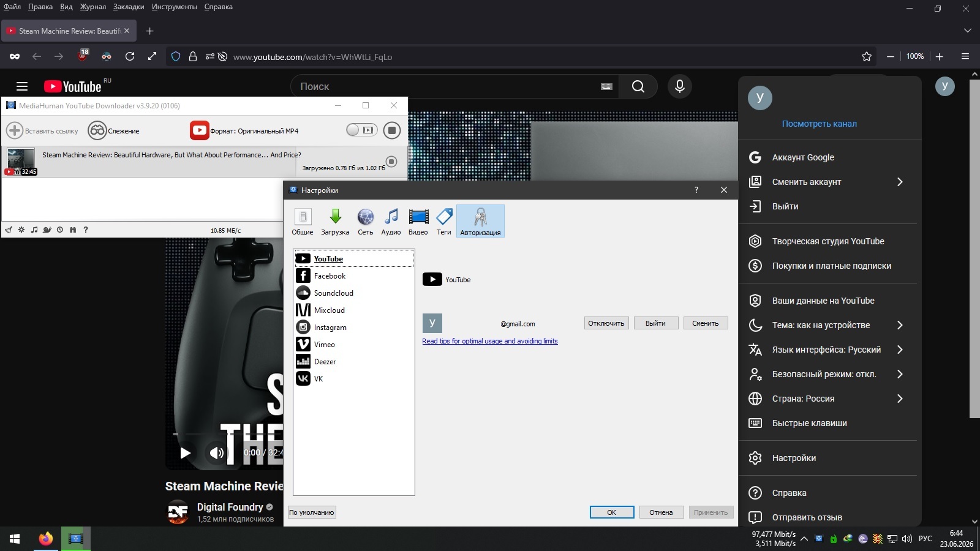This screenshot has width=980, height=551.
Task: Open Слежение tracking binoculars in MediaHuman
Action: [x=97, y=130]
